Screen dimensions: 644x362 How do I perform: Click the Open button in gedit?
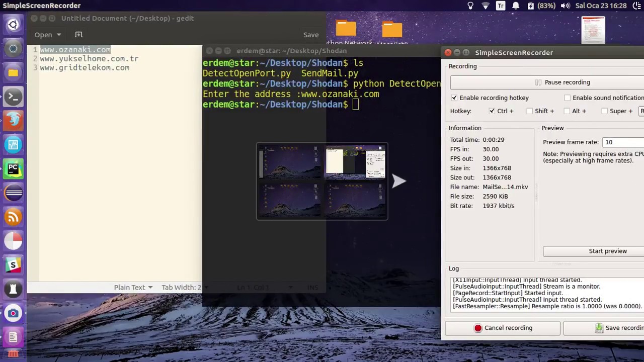(43, 35)
